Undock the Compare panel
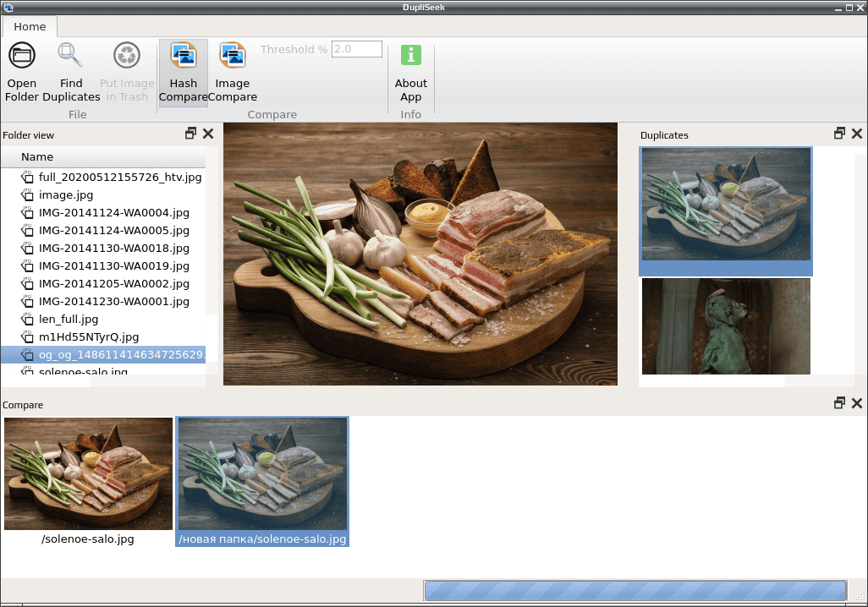The image size is (868, 607). pyautogui.click(x=840, y=402)
